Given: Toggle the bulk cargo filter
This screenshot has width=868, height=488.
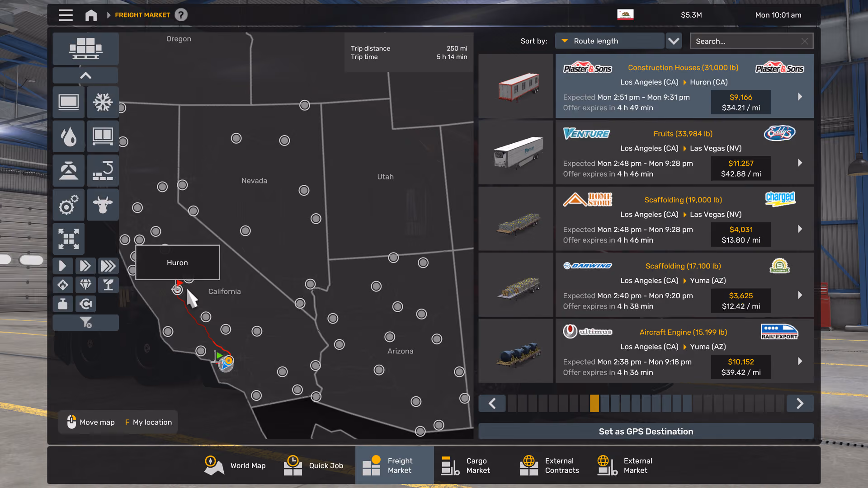Looking at the screenshot, I should coord(68,171).
